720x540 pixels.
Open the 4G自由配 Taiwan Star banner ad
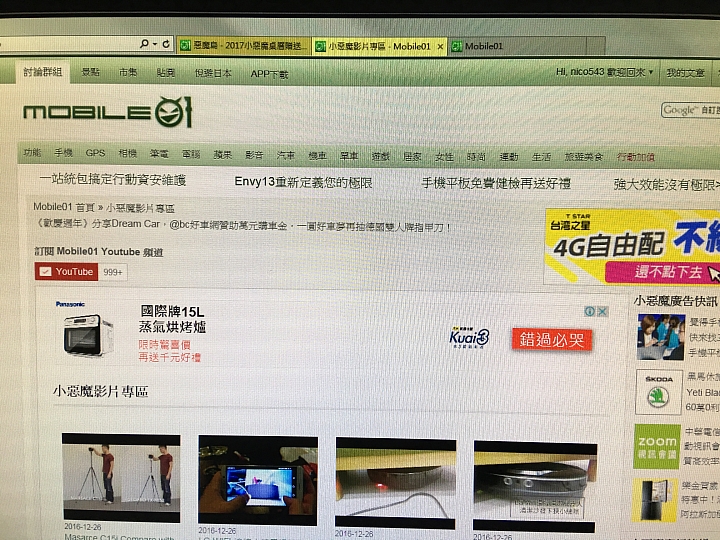coord(632,246)
